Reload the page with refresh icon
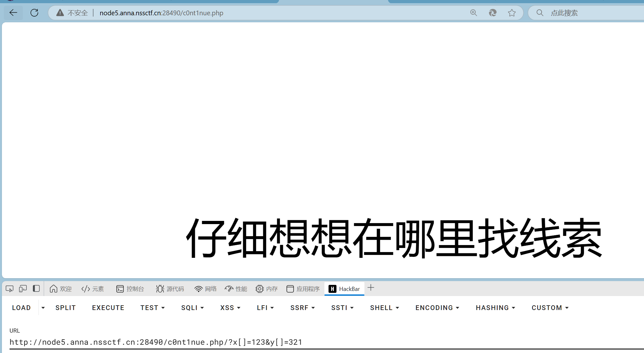 point(34,13)
